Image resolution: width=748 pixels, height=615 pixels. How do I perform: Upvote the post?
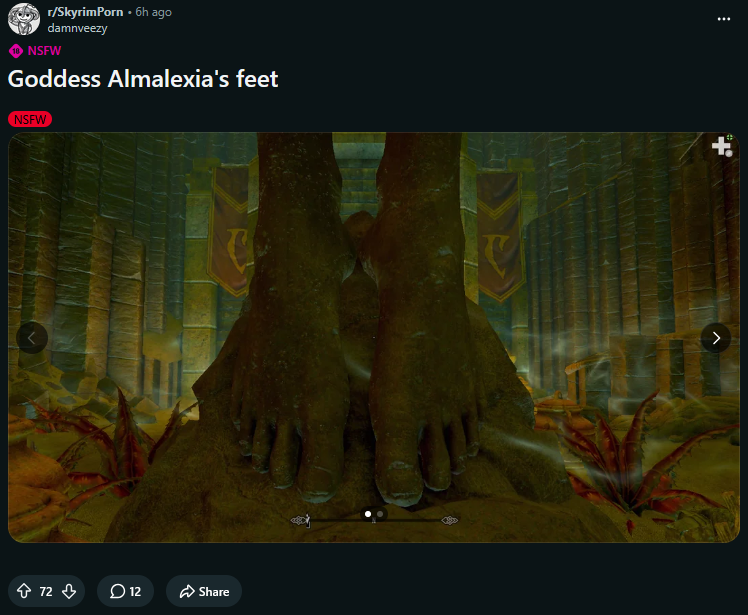pyautogui.click(x=24, y=591)
